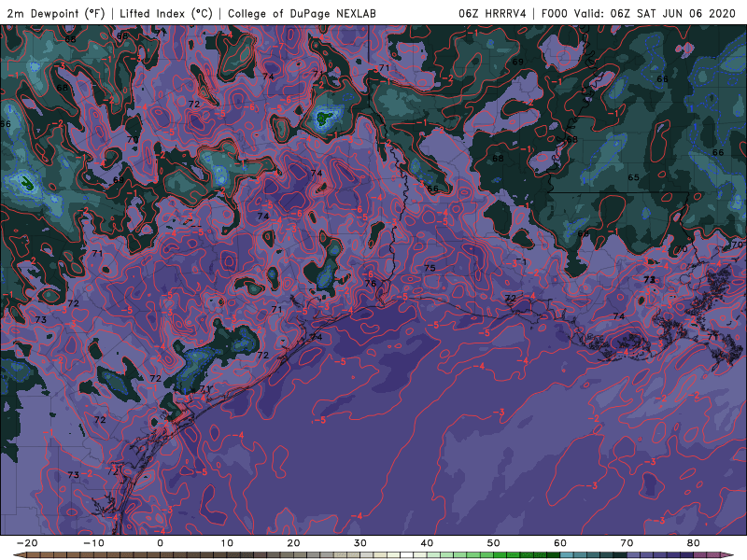Click the "F000" forecast hour label
This screenshot has height=560, width=747.
click(554, 13)
